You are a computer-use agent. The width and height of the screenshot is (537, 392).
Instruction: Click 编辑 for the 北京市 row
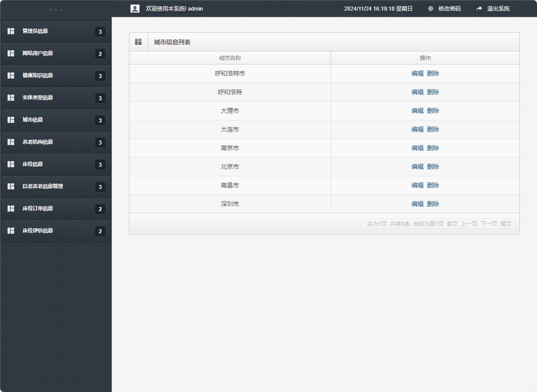[417, 167]
